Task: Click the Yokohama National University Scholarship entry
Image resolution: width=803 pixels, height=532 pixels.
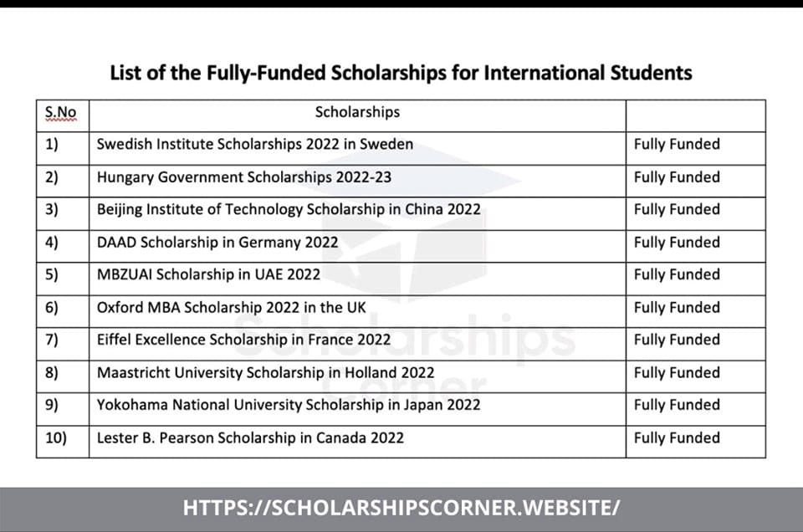Action: coord(289,405)
